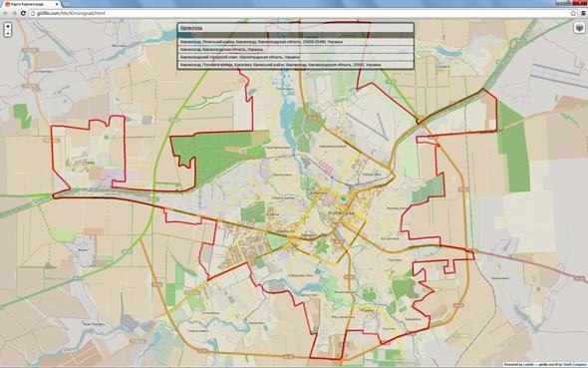
Task: Open the Chrome menu icon
Action: (583, 13)
